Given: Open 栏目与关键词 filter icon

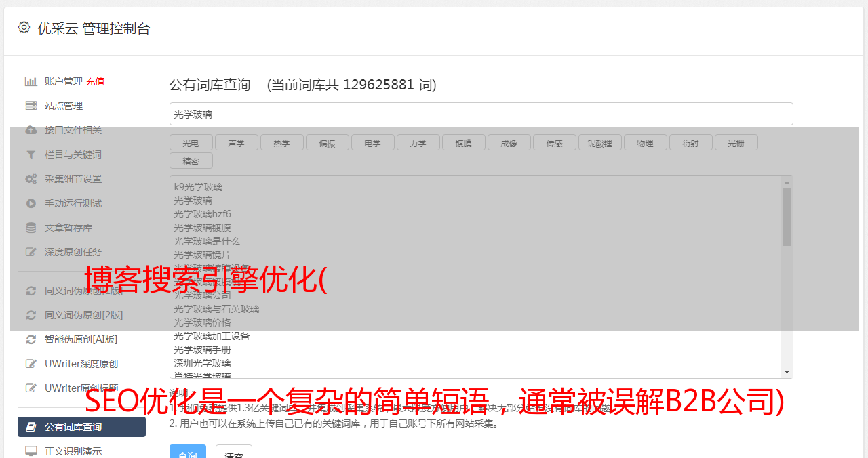Looking at the screenshot, I should pos(31,154).
